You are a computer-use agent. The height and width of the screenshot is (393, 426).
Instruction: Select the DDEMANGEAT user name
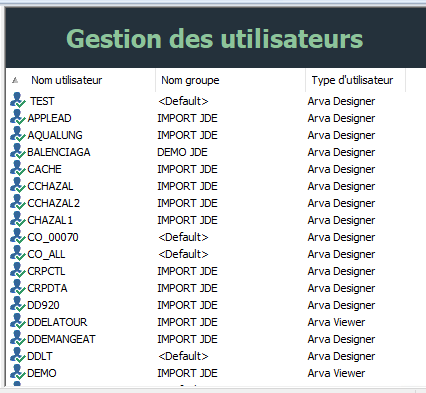[61, 339]
